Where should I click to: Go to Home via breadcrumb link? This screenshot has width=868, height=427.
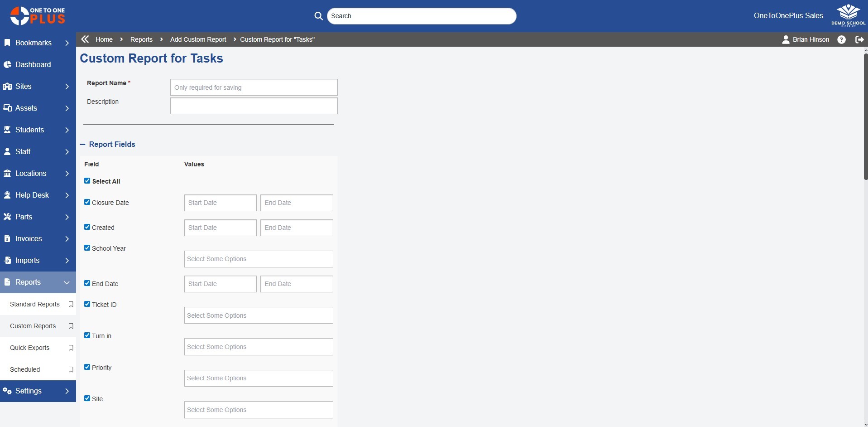(104, 39)
